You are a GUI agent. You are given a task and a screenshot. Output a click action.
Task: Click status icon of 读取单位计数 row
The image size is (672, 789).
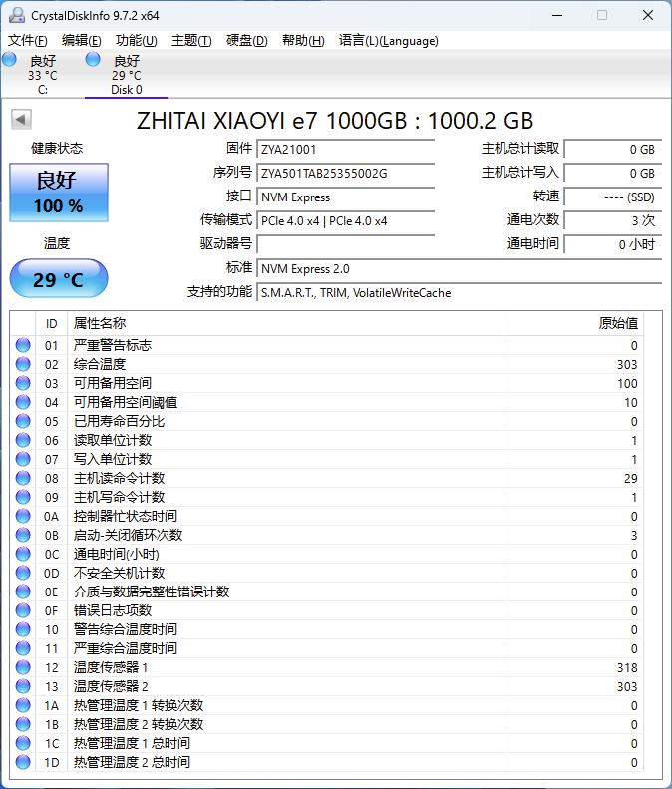pyautogui.click(x=23, y=440)
